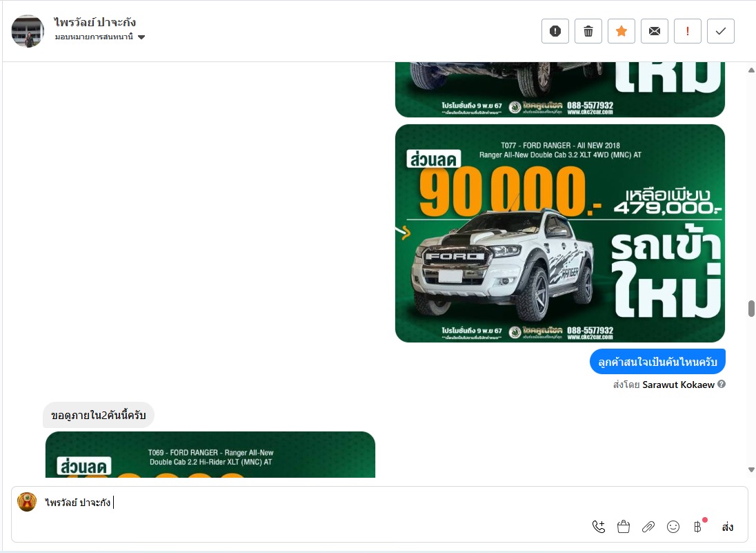
Task: Open the emoji picker smiley icon
Action: click(673, 527)
